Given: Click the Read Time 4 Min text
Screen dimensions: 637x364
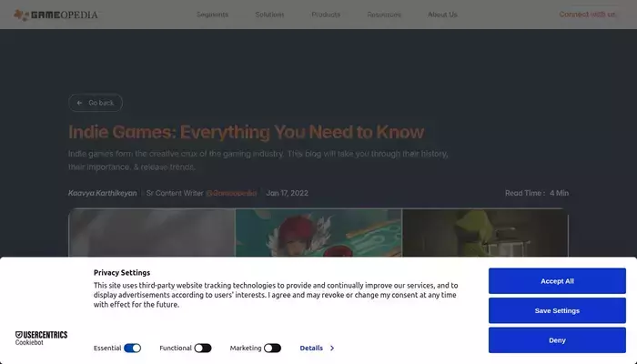Looking at the screenshot, I should (x=537, y=193).
